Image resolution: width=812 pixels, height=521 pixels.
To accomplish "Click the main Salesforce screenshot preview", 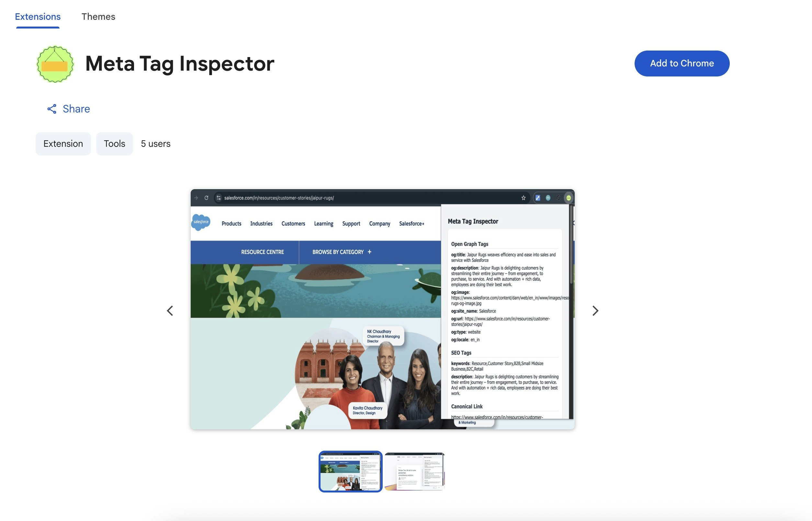I will coord(383,309).
